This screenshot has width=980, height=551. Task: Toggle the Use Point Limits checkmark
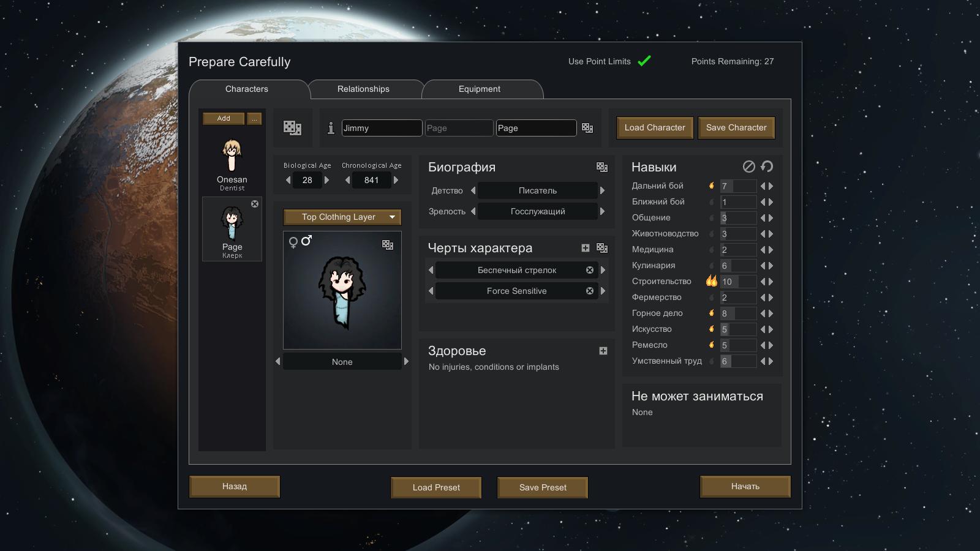pyautogui.click(x=644, y=61)
